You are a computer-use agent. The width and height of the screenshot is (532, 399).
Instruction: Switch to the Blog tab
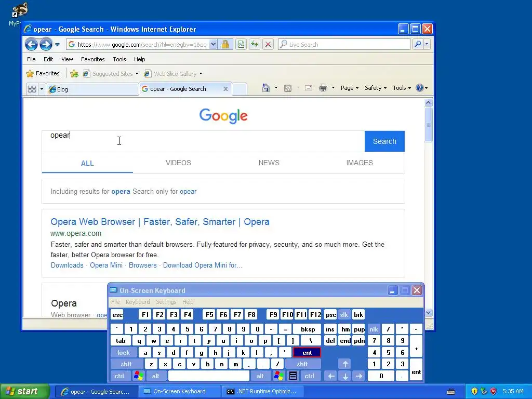tap(92, 89)
